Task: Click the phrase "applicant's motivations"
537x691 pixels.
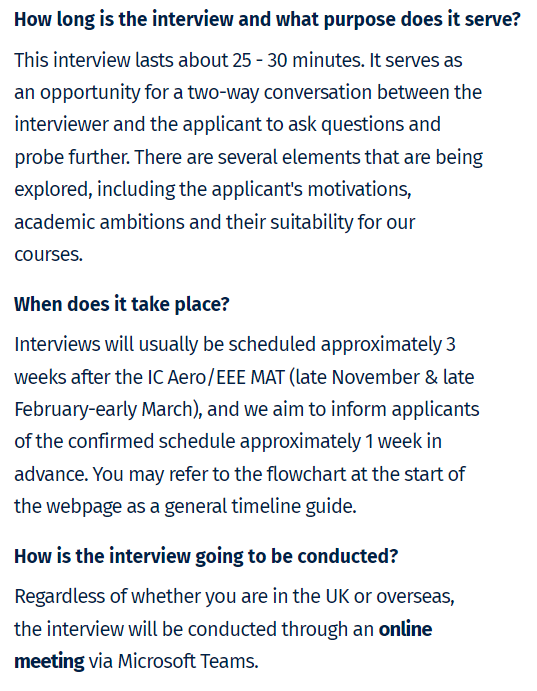Action: (311, 189)
